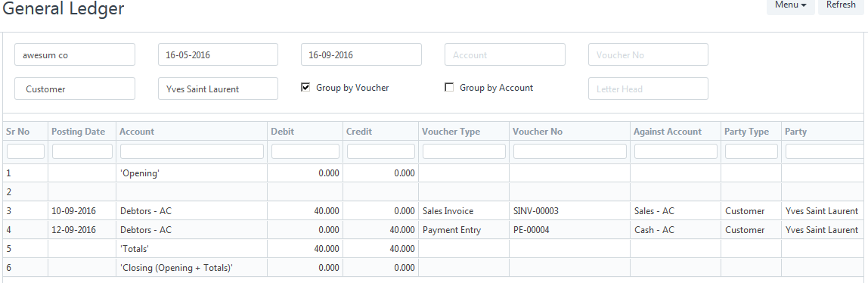Click the company field 'awesum co'
The width and height of the screenshot is (868, 283).
(x=75, y=54)
